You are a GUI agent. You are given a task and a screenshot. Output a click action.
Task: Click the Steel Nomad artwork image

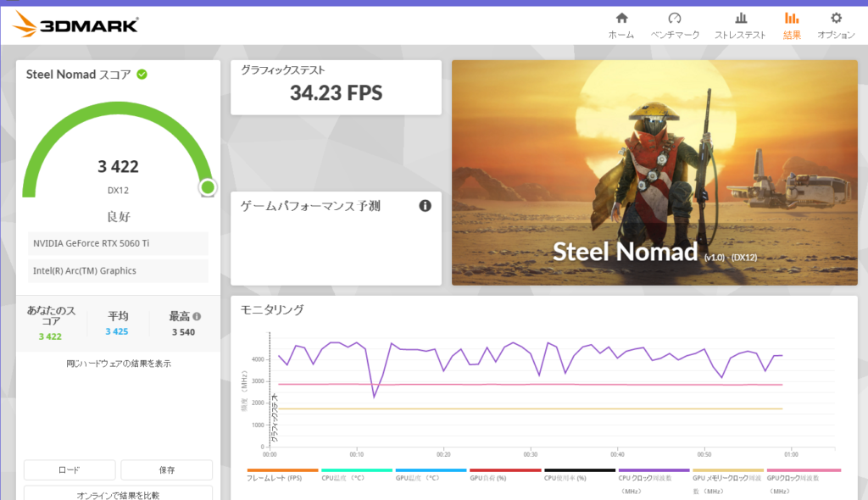point(654,172)
